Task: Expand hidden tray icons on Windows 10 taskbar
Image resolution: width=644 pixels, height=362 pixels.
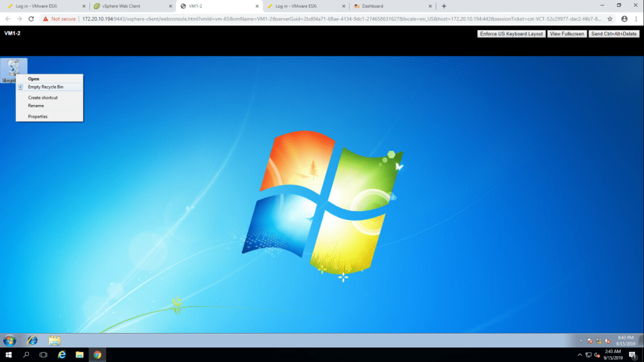Action: [x=580, y=355]
